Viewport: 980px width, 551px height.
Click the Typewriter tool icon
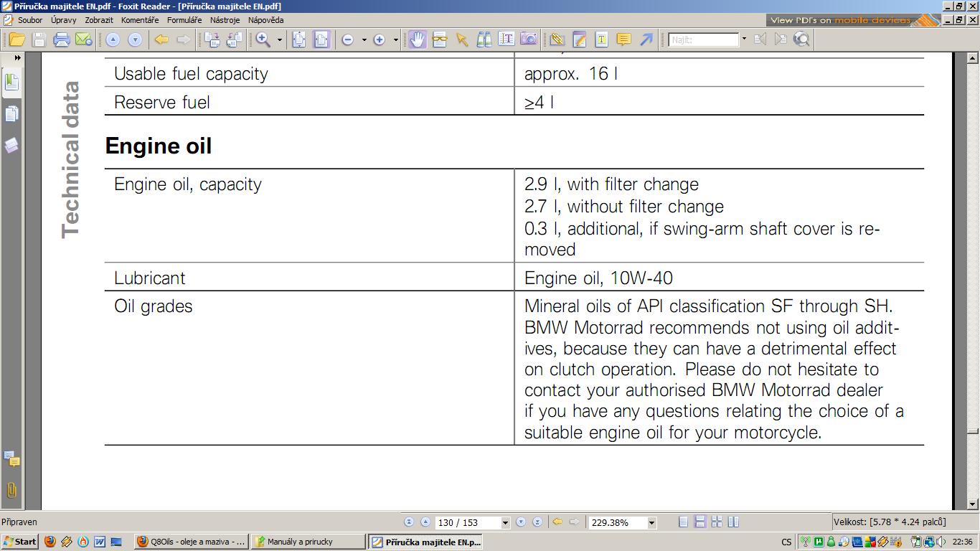(601, 40)
